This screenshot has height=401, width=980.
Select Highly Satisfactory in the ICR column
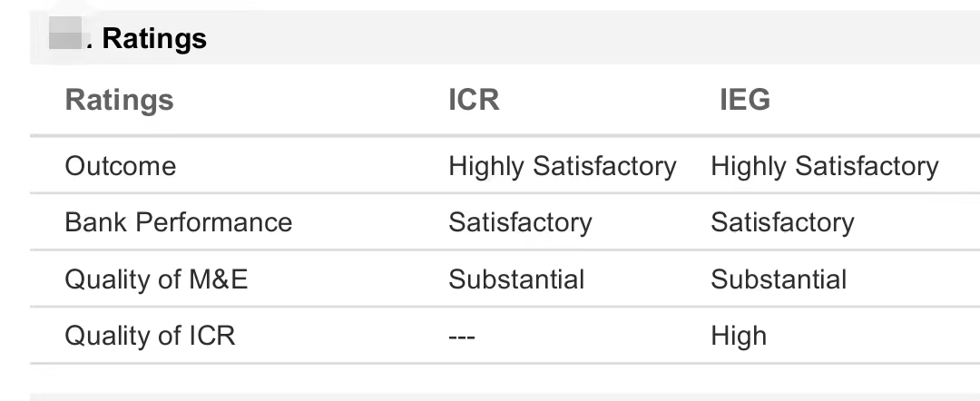pos(562,166)
